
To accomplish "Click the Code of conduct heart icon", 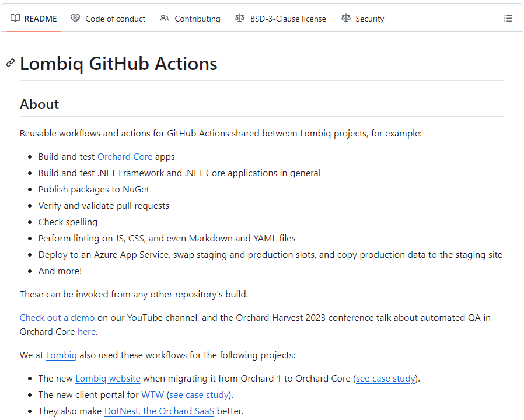I will (75, 18).
